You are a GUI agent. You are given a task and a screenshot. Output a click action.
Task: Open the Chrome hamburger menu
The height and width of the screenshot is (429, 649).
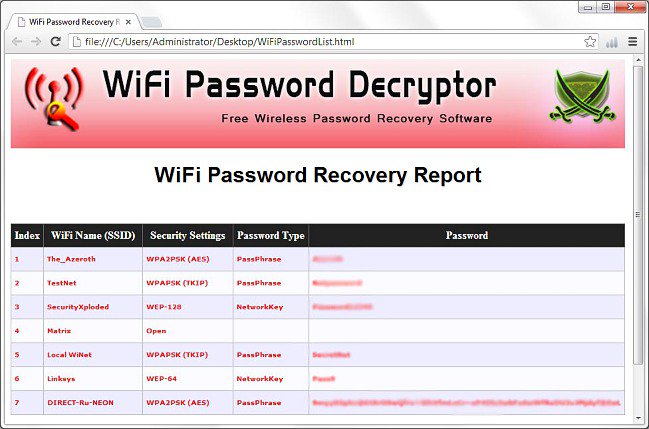632,42
